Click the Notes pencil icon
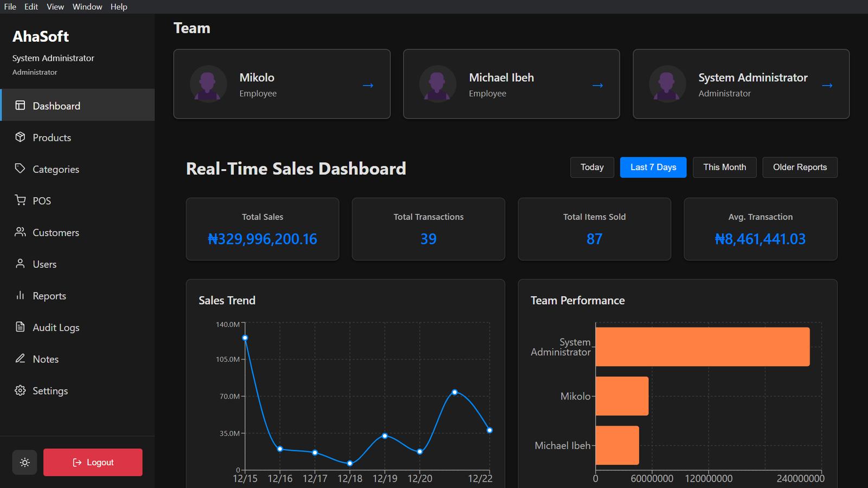 click(20, 358)
